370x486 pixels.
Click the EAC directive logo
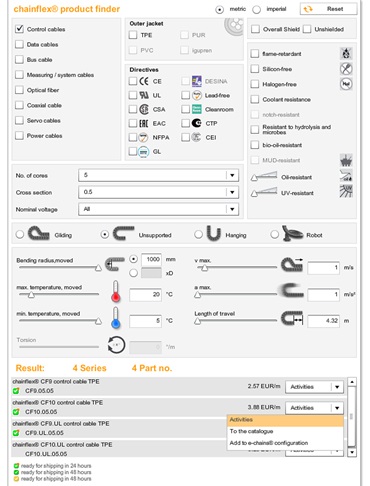click(x=144, y=123)
